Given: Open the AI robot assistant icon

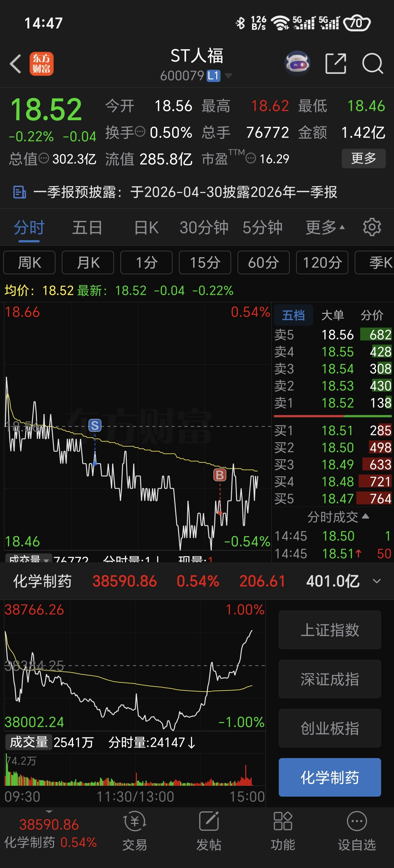Looking at the screenshot, I should click(x=297, y=63).
